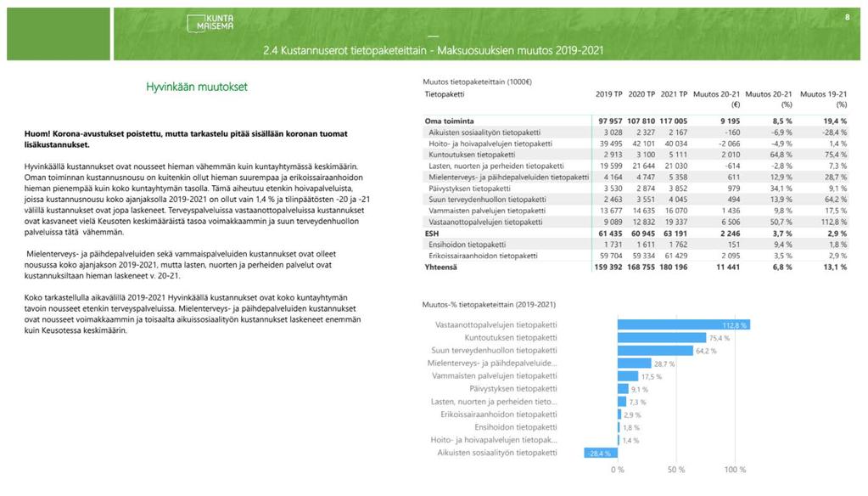
Task: Click the Kuntoutuksen bar in the chart
Action: coord(662,337)
